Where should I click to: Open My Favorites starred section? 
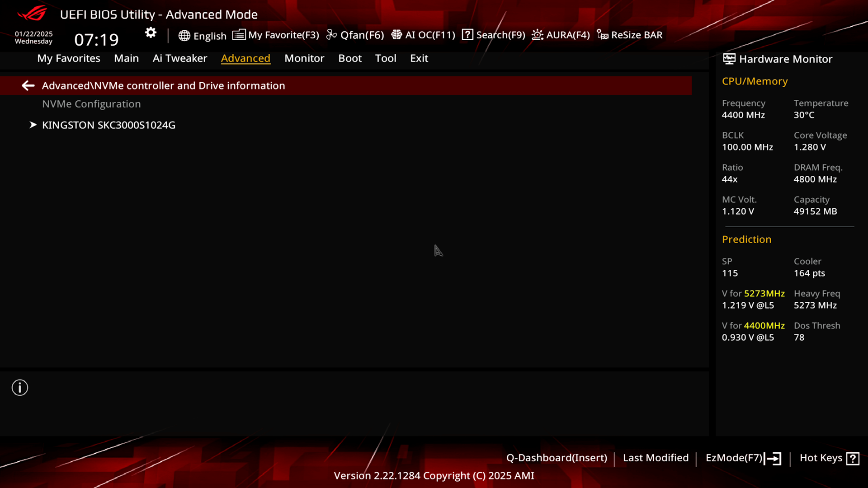69,58
